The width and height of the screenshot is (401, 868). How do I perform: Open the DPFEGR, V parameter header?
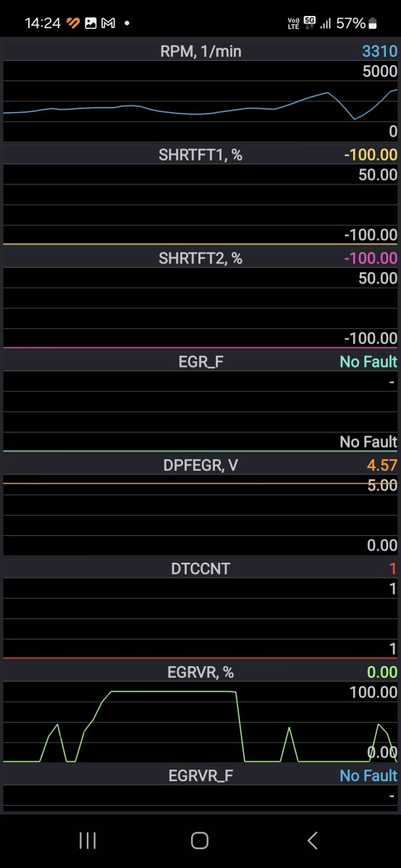tap(200, 465)
